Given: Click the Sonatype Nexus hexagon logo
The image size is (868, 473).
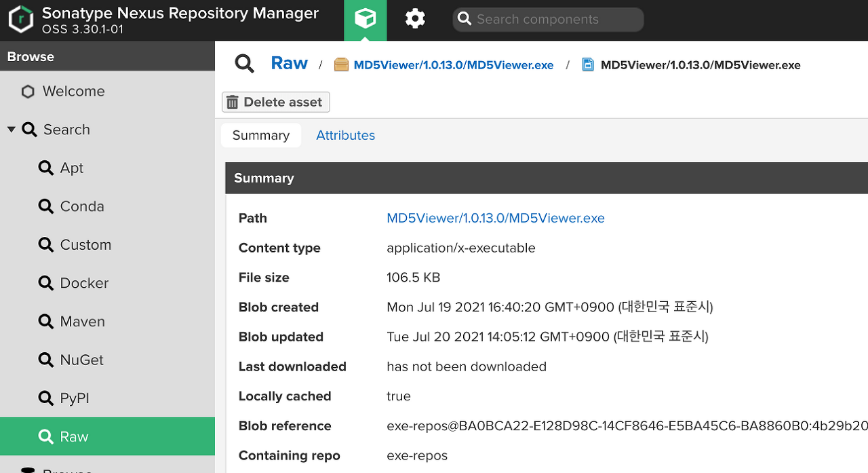Looking at the screenshot, I should click(21, 20).
